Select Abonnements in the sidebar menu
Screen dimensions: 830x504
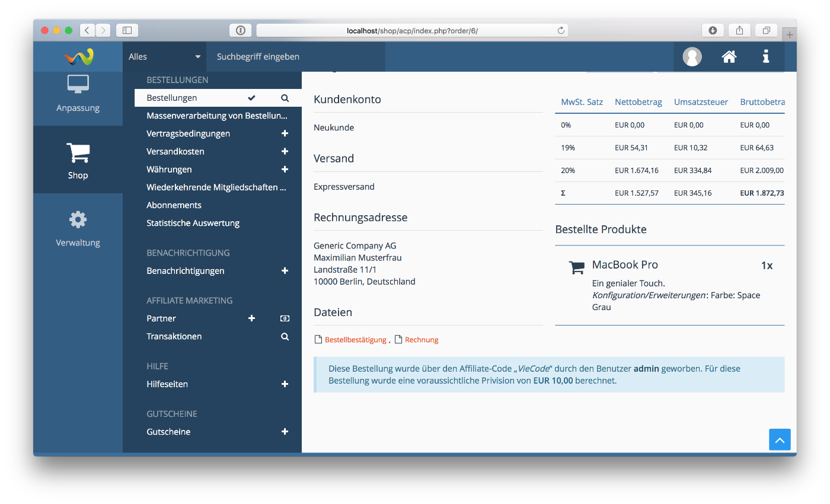coord(174,205)
